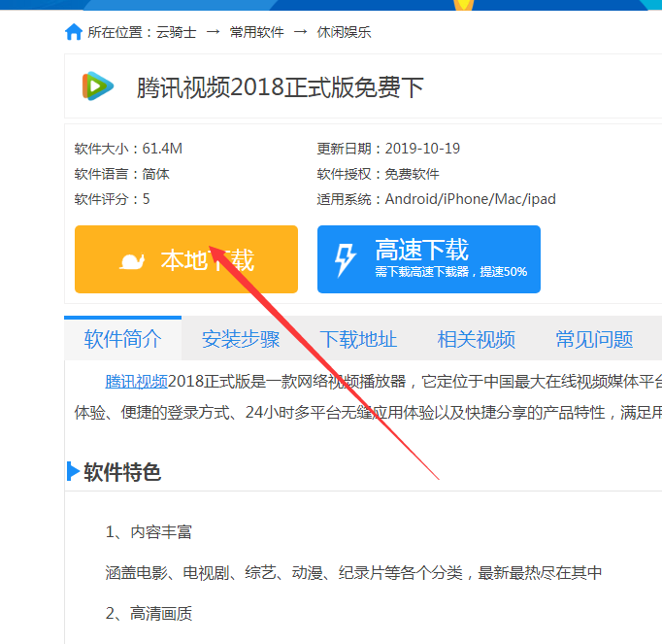This screenshot has width=662, height=644.
Task: Click the 软件大小：61.4M text
Action: pyautogui.click(x=128, y=149)
